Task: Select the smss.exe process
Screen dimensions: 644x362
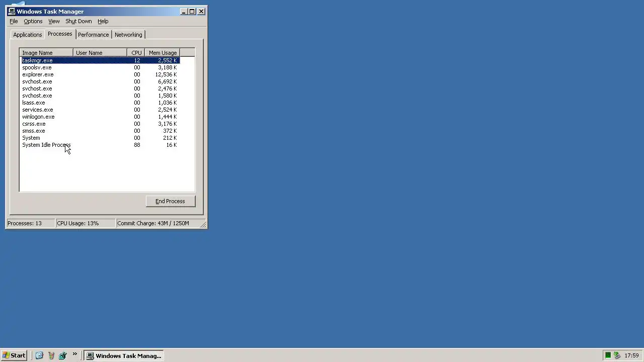Action: (100, 131)
